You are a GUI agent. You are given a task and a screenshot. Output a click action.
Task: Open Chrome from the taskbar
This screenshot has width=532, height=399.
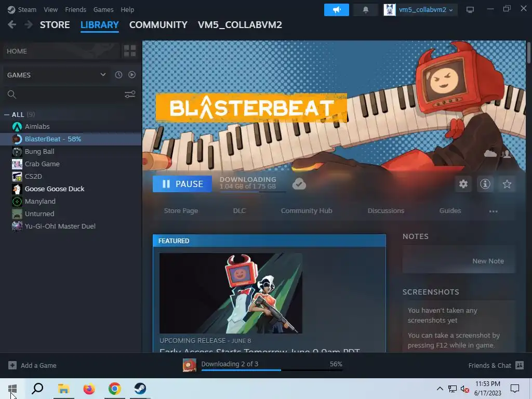pyautogui.click(x=115, y=389)
